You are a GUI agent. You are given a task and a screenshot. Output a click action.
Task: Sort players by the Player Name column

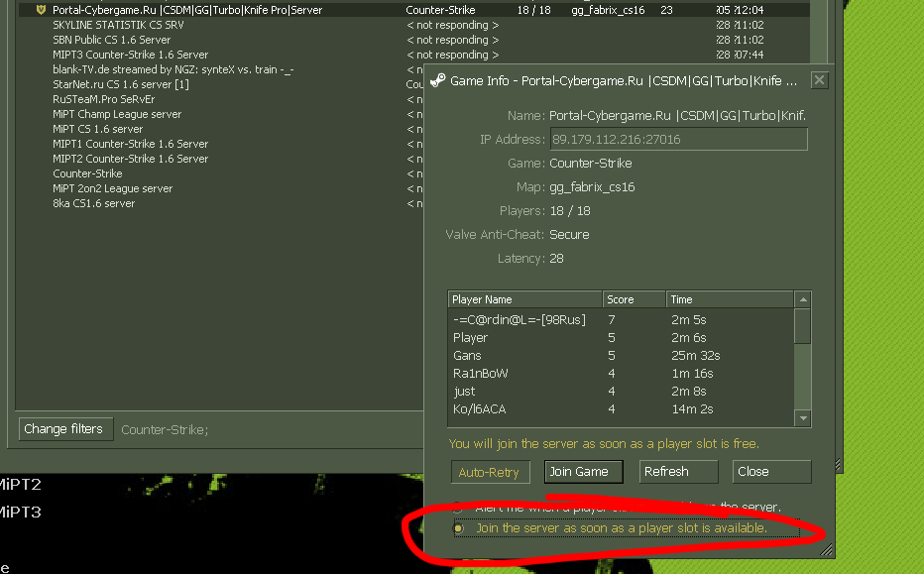tap(524, 299)
